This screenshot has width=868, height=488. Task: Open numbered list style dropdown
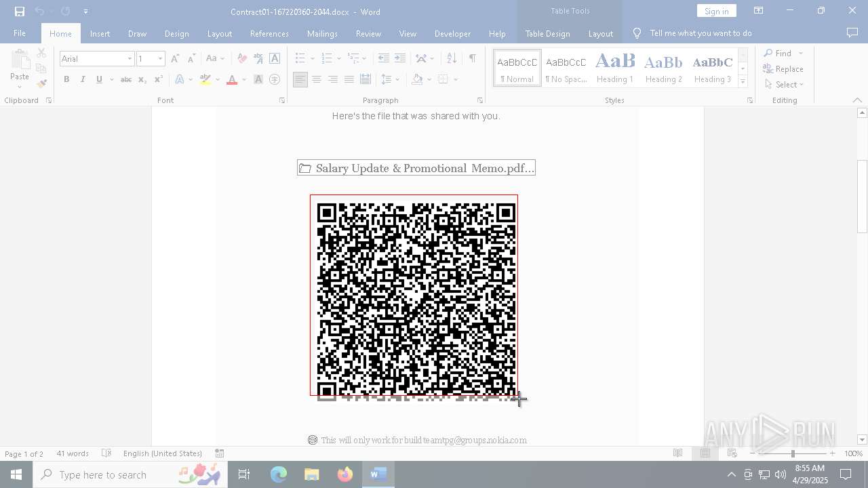tap(338, 59)
